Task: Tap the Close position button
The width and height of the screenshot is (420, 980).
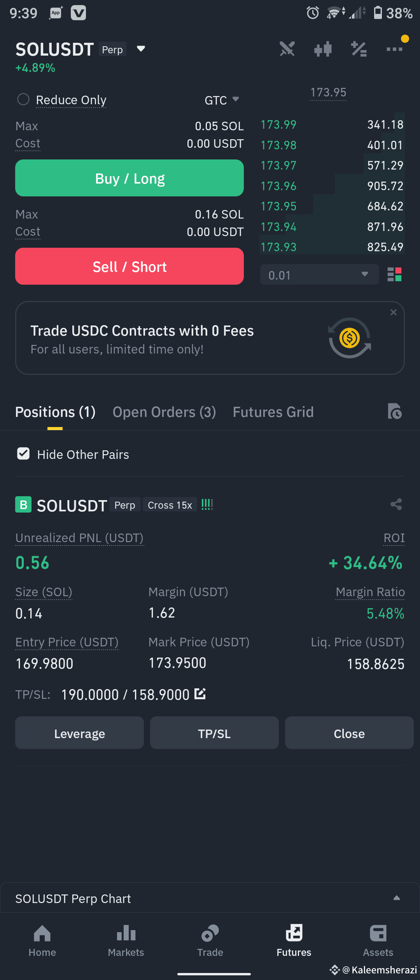Action: coord(349,733)
